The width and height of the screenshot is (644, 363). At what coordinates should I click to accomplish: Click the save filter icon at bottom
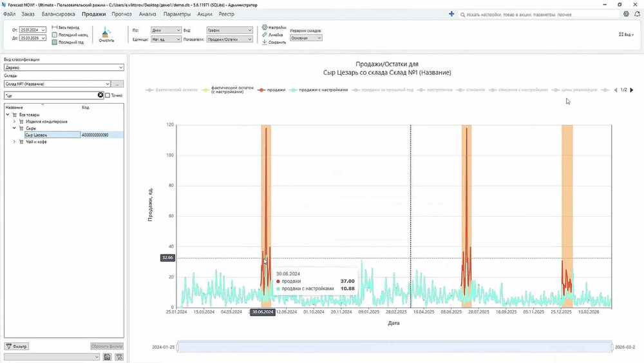[107, 357]
